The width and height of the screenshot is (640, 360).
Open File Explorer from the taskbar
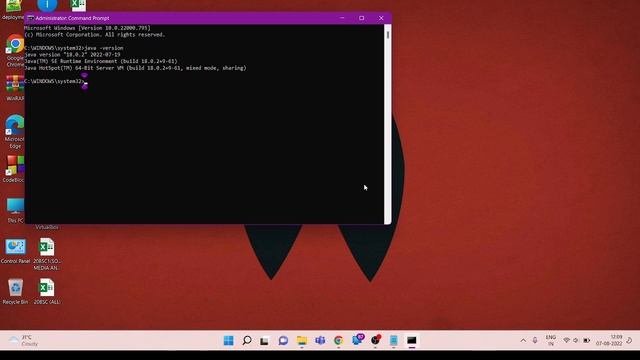tap(302, 340)
